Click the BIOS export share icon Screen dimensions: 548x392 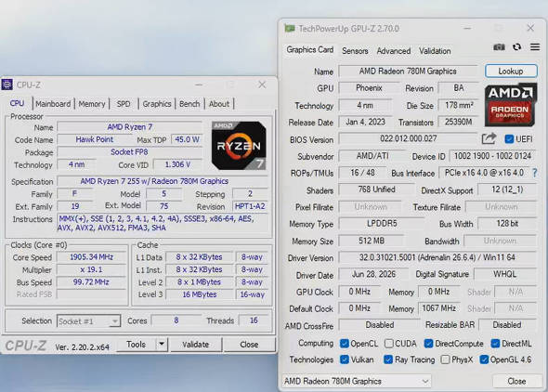click(x=489, y=138)
